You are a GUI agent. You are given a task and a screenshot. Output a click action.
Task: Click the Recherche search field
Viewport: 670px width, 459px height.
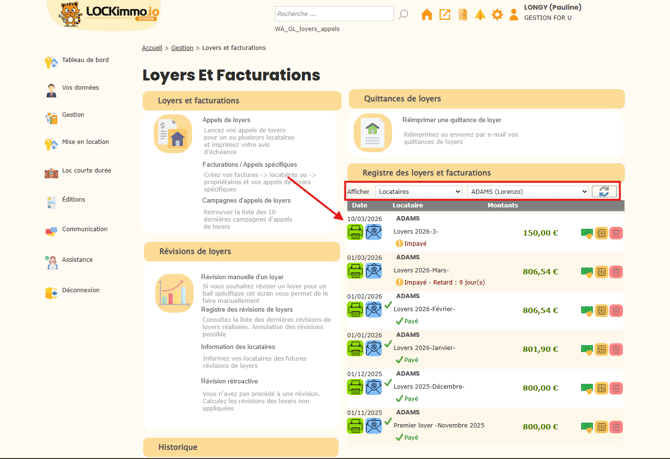[x=333, y=14]
